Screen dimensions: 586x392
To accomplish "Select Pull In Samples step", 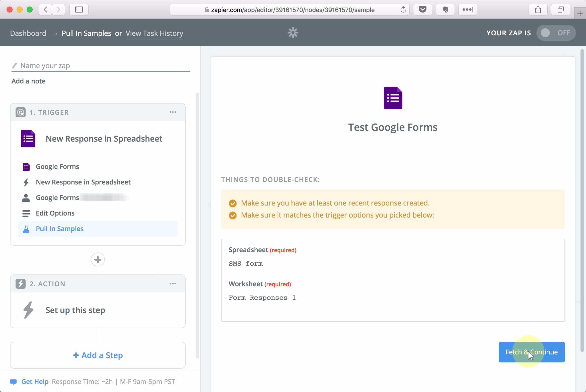I will [x=98, y=229].
